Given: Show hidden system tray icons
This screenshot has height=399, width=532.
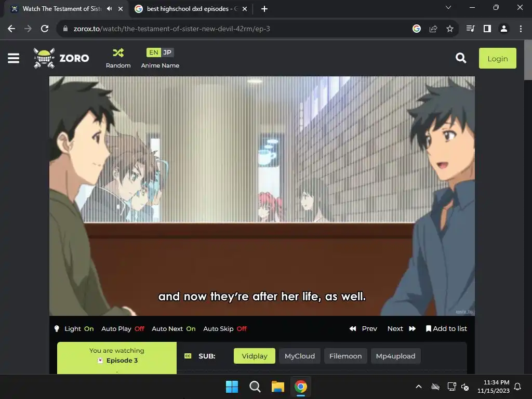Looking at the screenshot, I should (419, 387).
